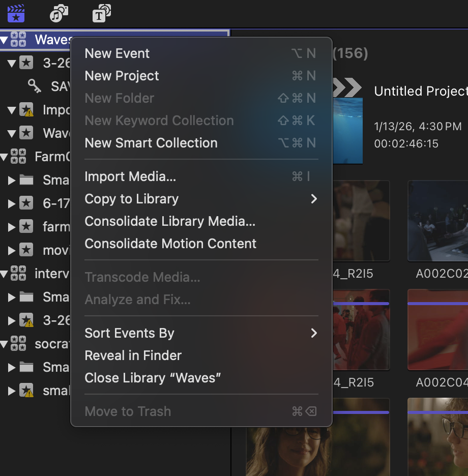The height and width of the screenshot is (476, 468).
Task: Open the Untitled Project thumbnail
Action: click(x=347, y=131)
